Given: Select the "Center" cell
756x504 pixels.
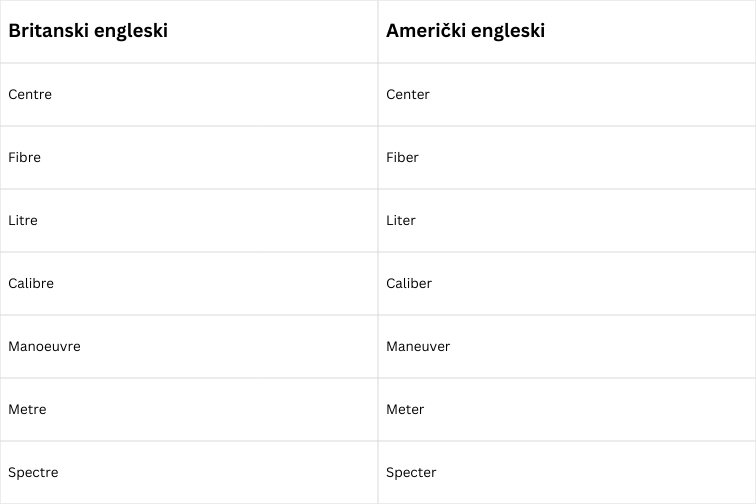Looking at the screenshot, I should [408, 95].
